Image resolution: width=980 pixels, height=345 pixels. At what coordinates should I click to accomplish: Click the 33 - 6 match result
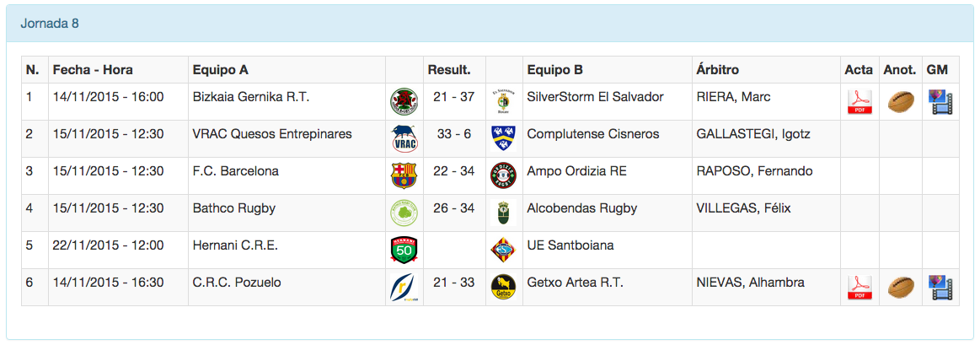tap(454, 134)
